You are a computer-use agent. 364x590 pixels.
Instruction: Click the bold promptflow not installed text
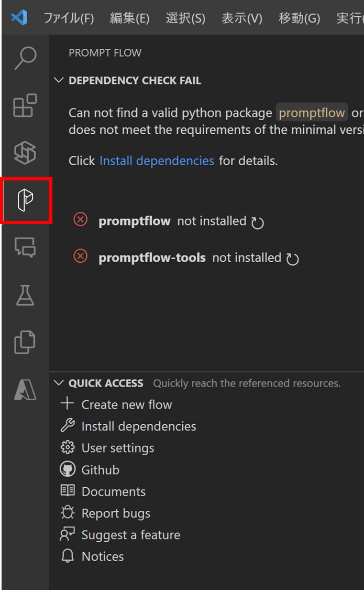coord(172,221)
